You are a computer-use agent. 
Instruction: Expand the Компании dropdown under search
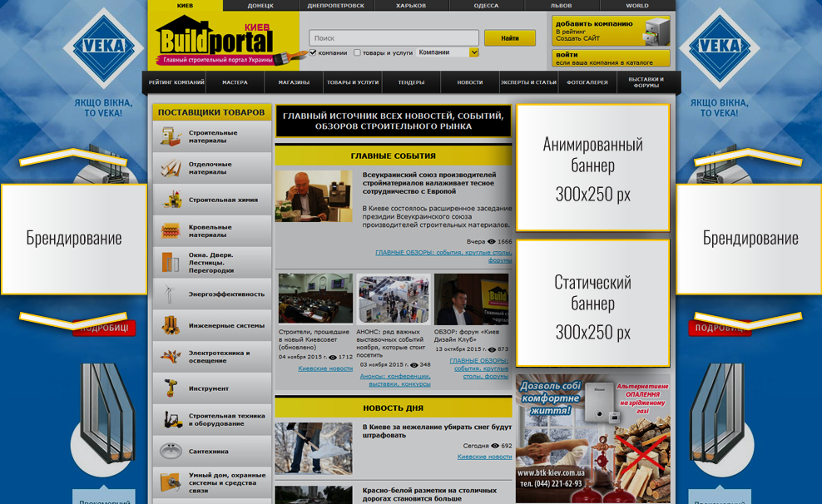click(448, 52)
